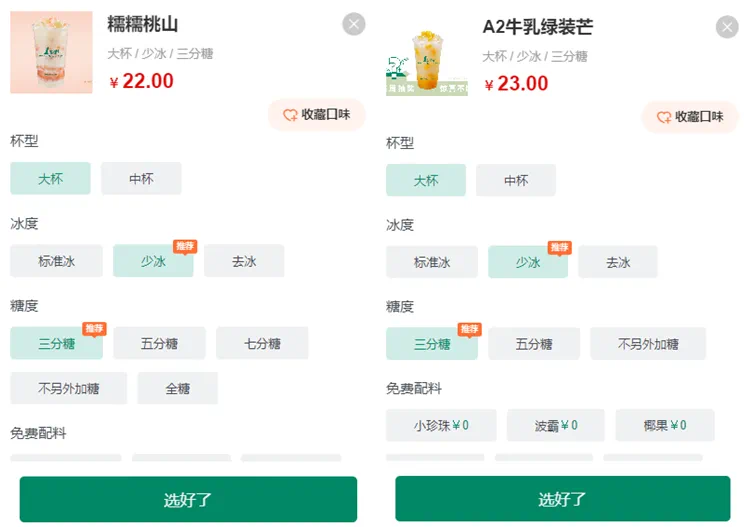Select 不另外加糖 for A2牛乳绿装芒
The height and width of the screenshot is (527, 750).
click(x=648, y=344)
